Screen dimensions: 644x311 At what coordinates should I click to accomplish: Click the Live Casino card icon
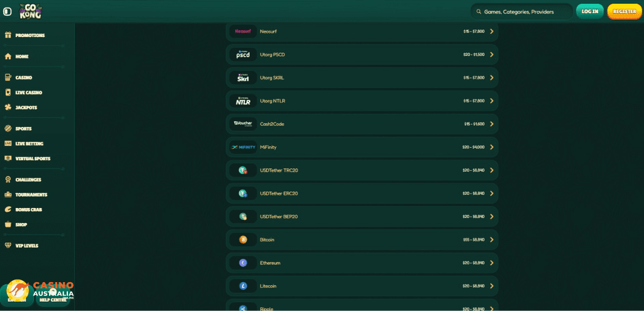pos(8,93)
